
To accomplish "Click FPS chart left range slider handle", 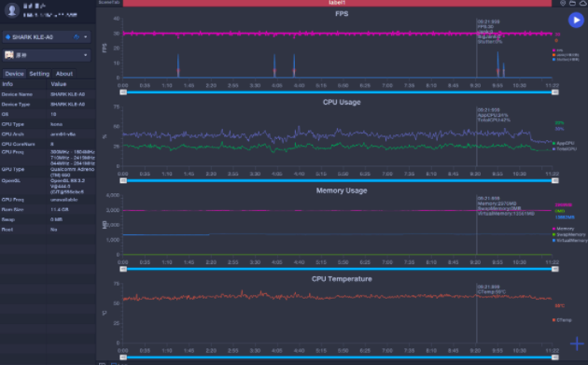I will (x=123, y=92).
